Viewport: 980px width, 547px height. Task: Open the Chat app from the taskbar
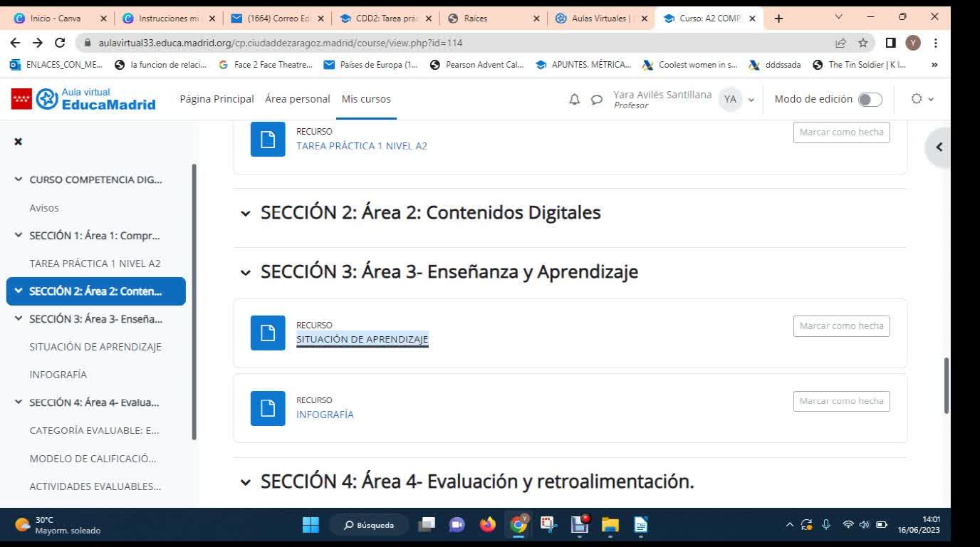pyautogui.click(x=457, y=526)
